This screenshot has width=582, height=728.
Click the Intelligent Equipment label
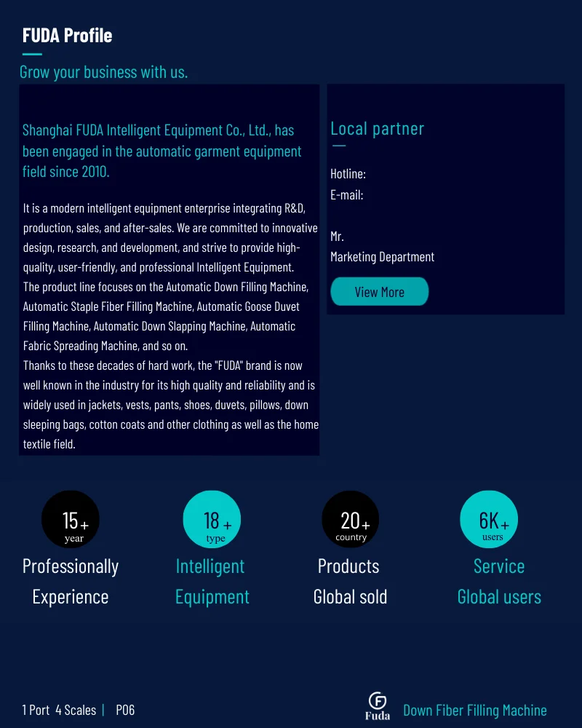tap(212, 581)
